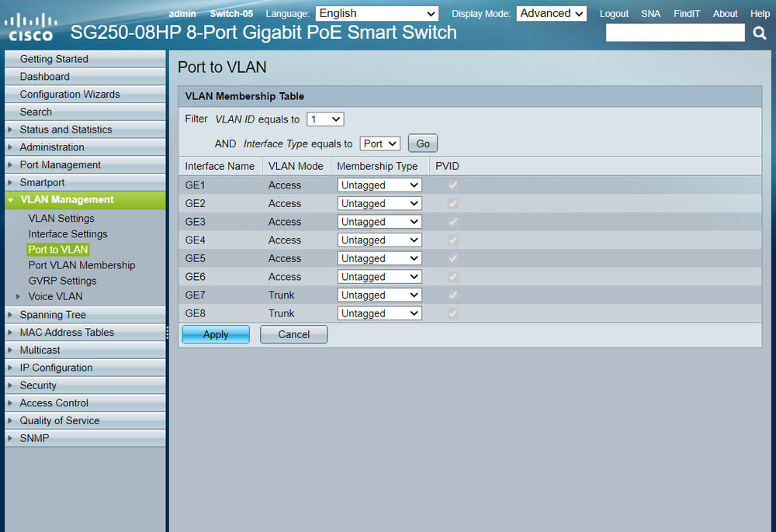Click the Cisco logo
This screenshot has height=532, width=776.
point(31,27)
